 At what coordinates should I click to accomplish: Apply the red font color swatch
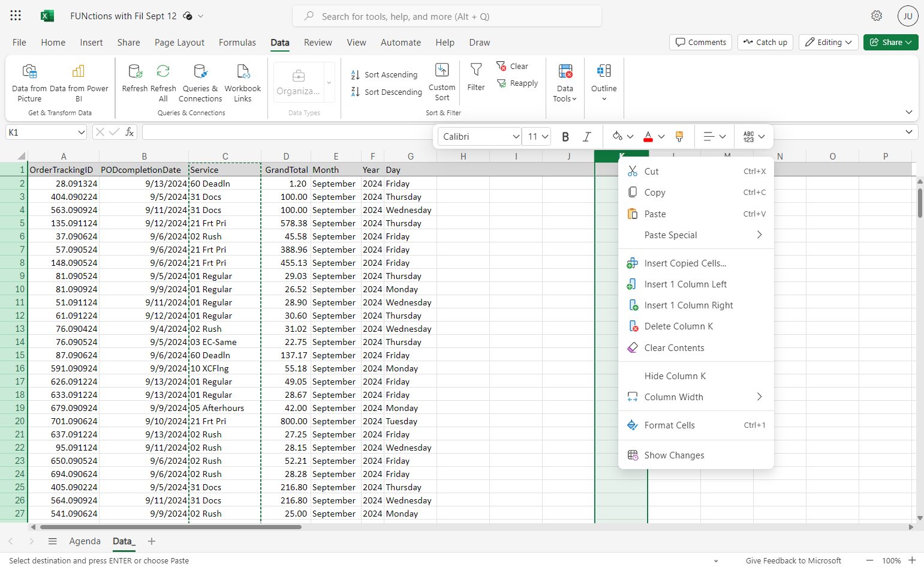(648, 137)
